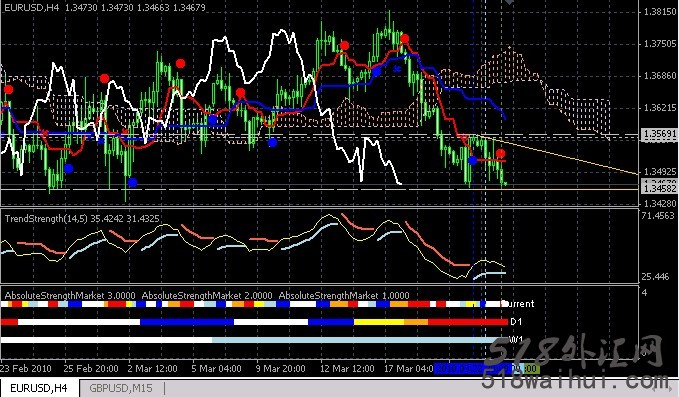The height and width of the screenshot is (397, 679).
Task: Click the 25 Feb 20:00 time axis label
Action: 91,369
